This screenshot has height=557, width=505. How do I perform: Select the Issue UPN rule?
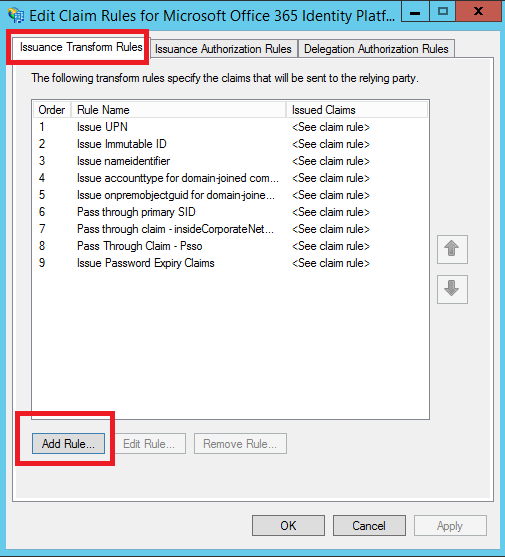[x=230, y=127]
